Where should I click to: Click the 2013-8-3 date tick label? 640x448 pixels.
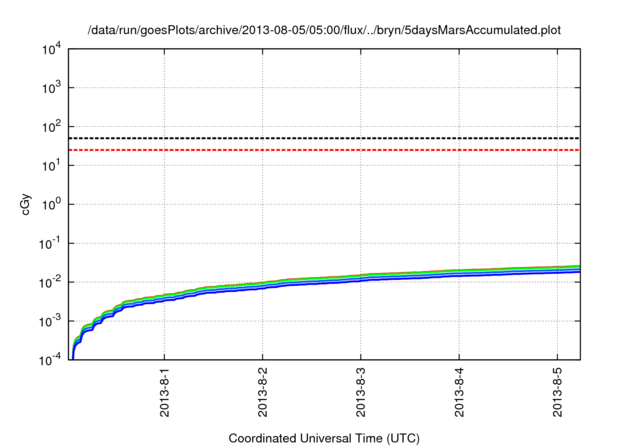click(361, 392)
